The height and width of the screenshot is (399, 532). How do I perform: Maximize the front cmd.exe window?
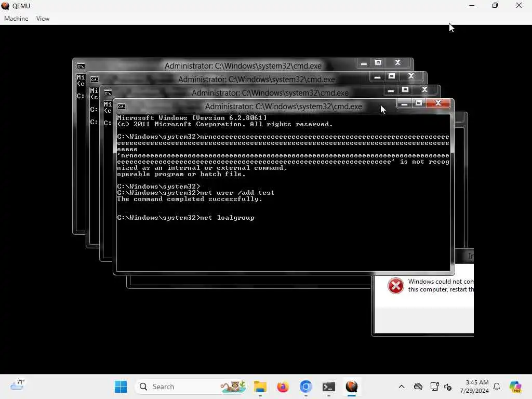(419, 103)
